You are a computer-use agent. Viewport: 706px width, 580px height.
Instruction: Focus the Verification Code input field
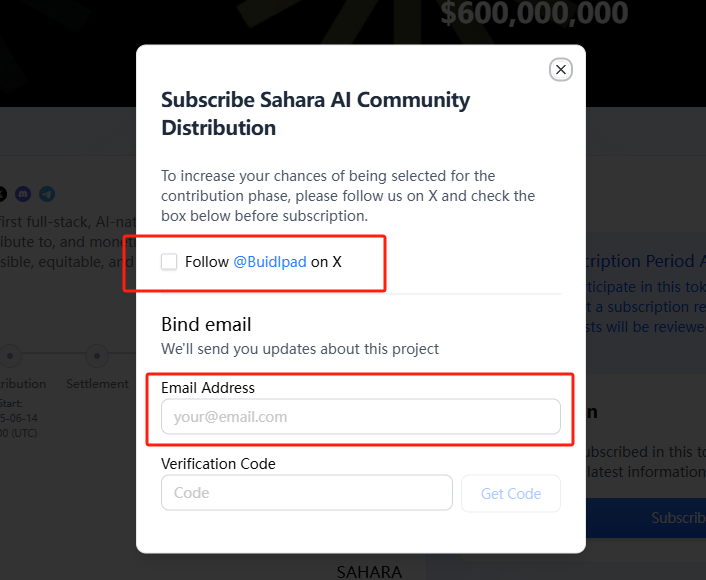click(307, 493)
